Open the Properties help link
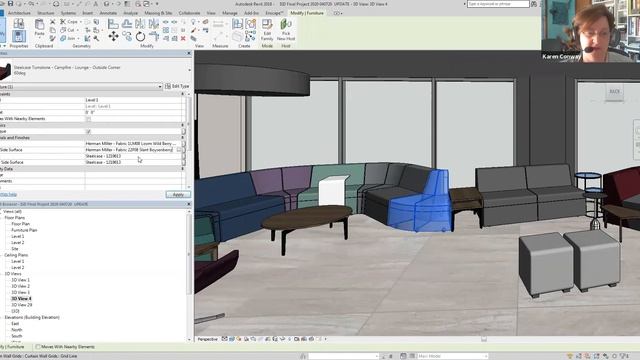Viewport: 640px width, 360px height. click(9, 195)
